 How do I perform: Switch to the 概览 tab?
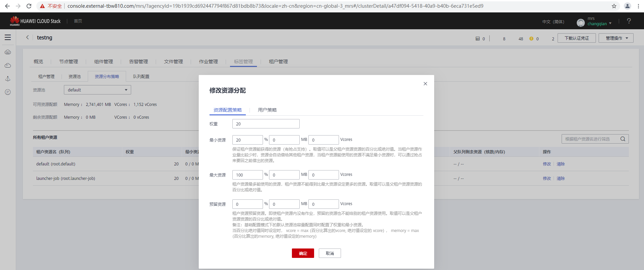[38, 62]
